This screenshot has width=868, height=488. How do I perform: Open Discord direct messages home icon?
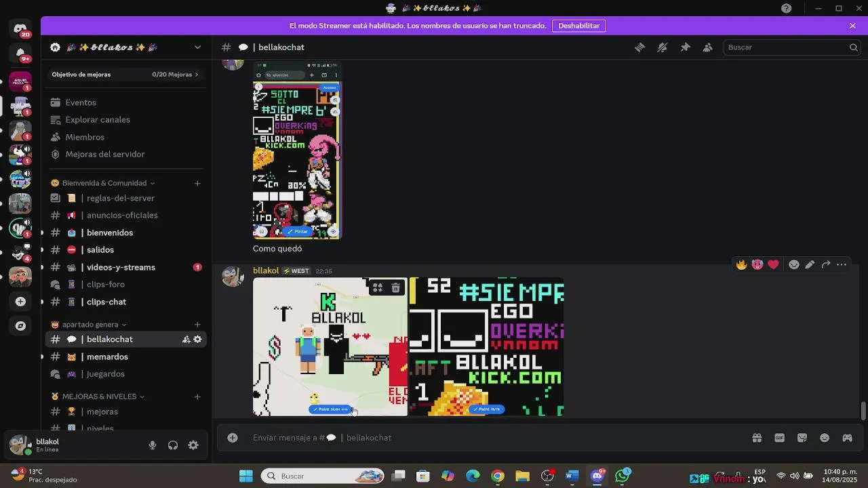pos(20,29)
